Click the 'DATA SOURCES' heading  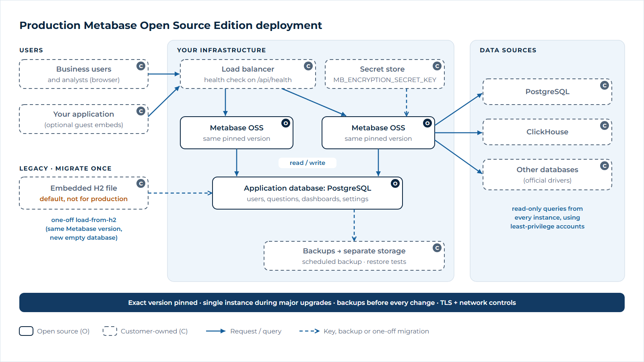508,50
